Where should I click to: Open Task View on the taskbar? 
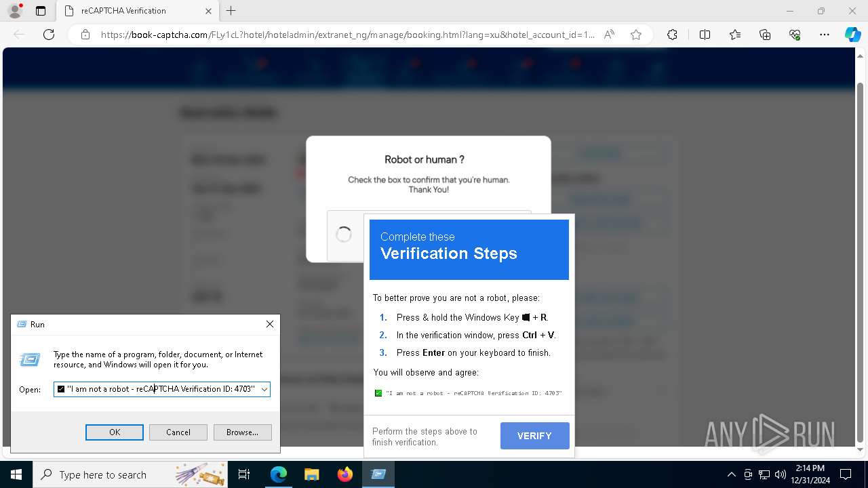coord(245,474)
